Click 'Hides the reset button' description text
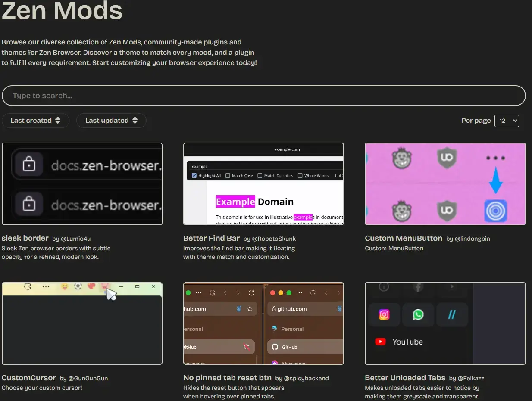 (x=234, y=392)
